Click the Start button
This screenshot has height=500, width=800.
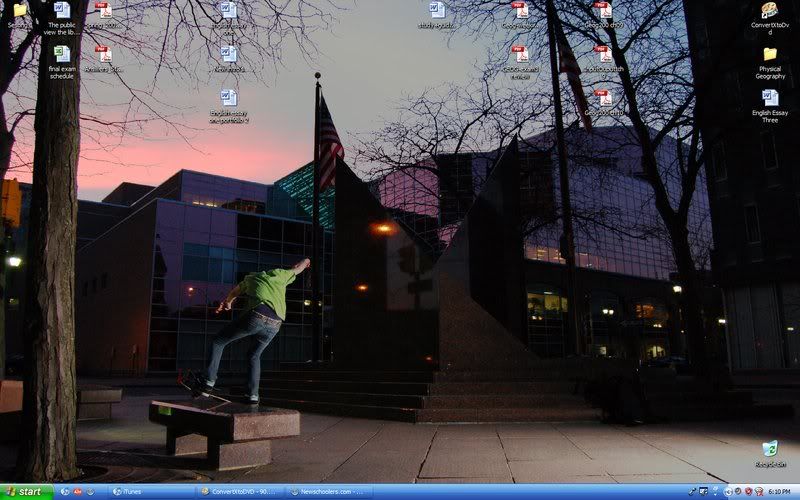point(26,492)
